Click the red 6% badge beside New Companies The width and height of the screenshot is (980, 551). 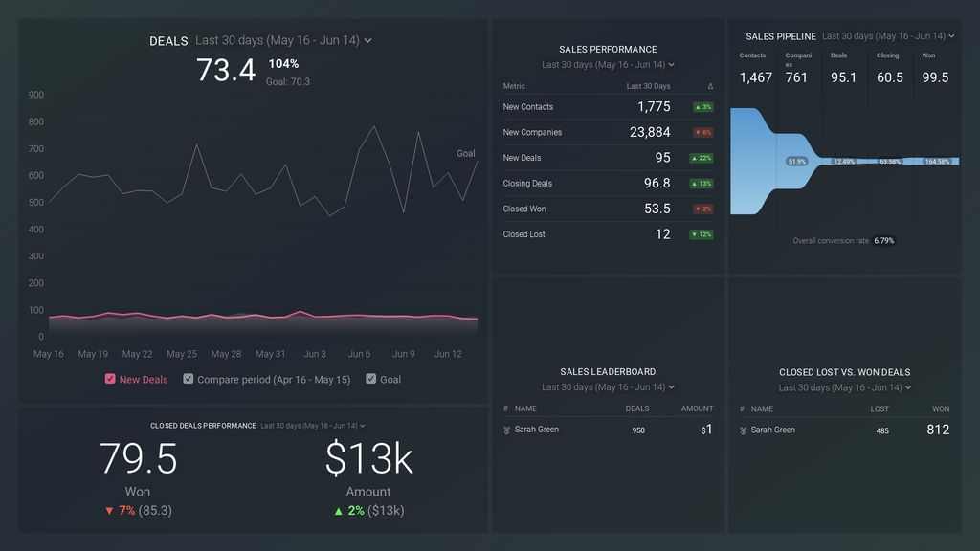(x=702, y=132)
